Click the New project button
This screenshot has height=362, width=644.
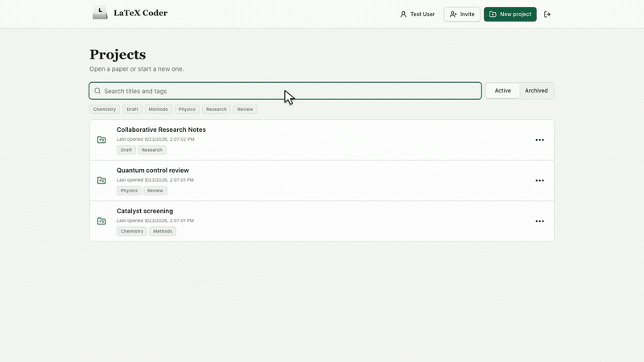tap(510, 14)
